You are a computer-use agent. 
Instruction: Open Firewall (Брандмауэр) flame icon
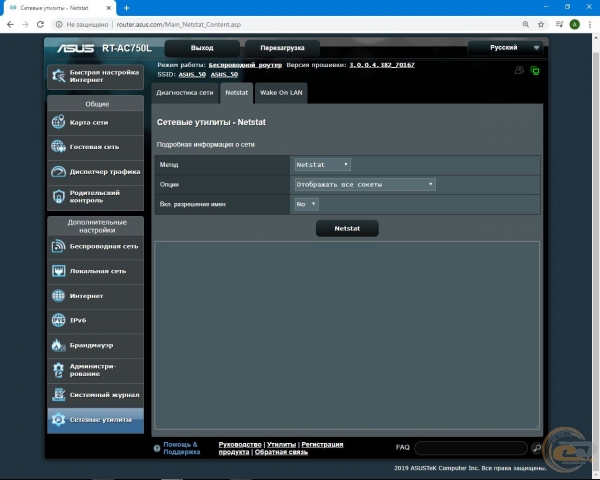tap(59, 345)
